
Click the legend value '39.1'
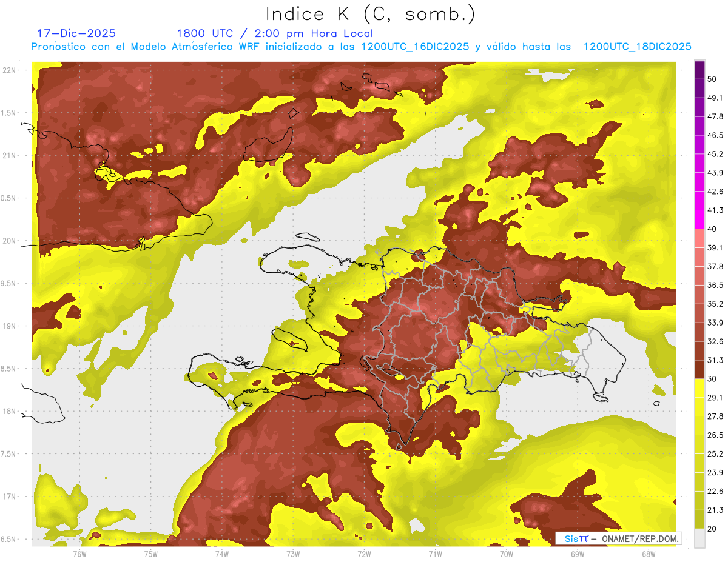click(x=715, y=247)
